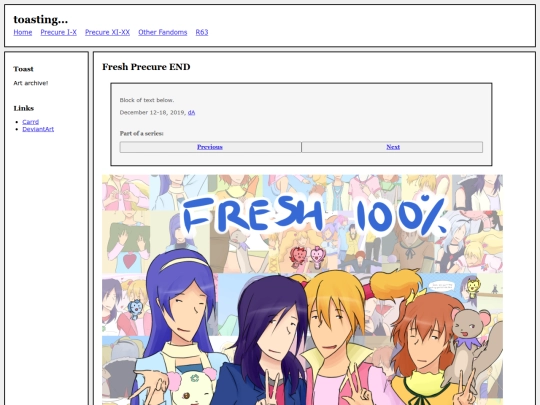The height and width of the screenshot is (405, 540).
Task: Open Other Fandoms section
Action: coord(163,32)
